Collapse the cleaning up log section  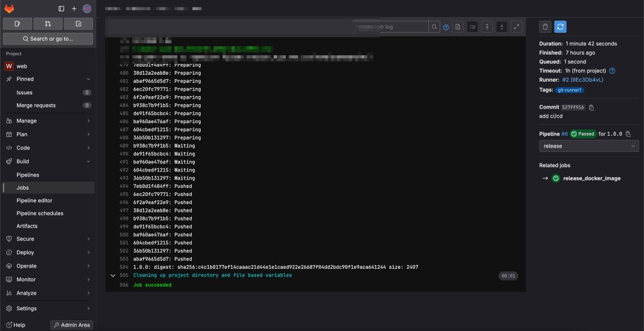[x=113, y=275]
